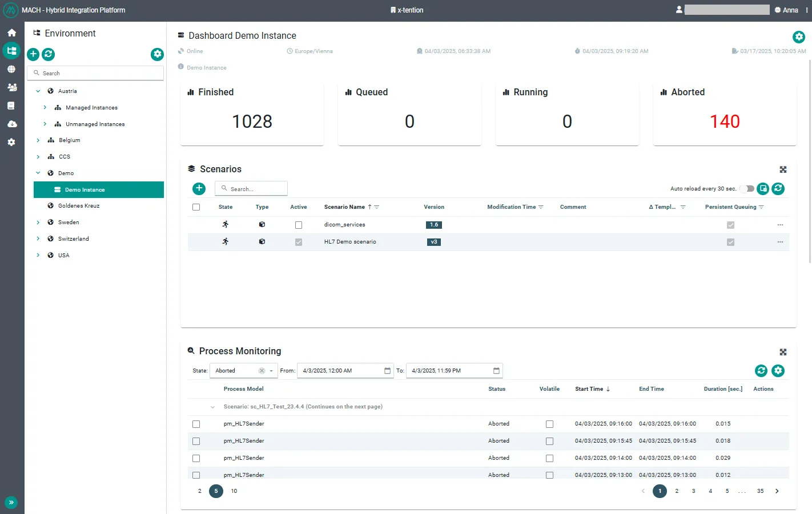Screen dimensions: 812x514
Task: Go to next page arrow
Action: point(777,491)
